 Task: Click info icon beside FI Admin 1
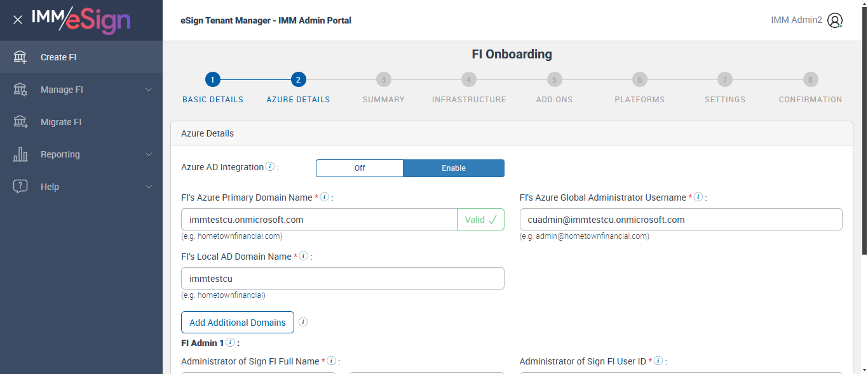tap(230, 343)
